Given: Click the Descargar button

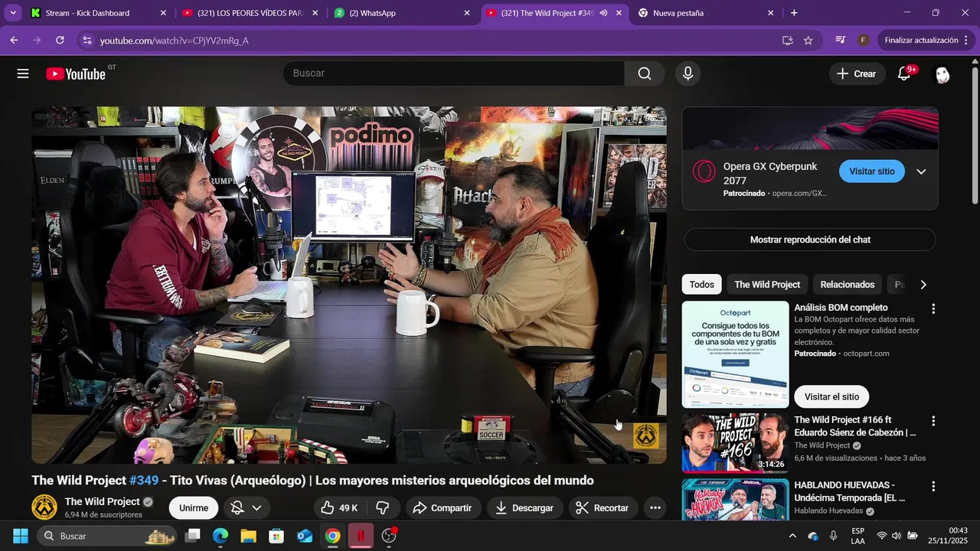Looking at the screenshot, I should [524, 507].
